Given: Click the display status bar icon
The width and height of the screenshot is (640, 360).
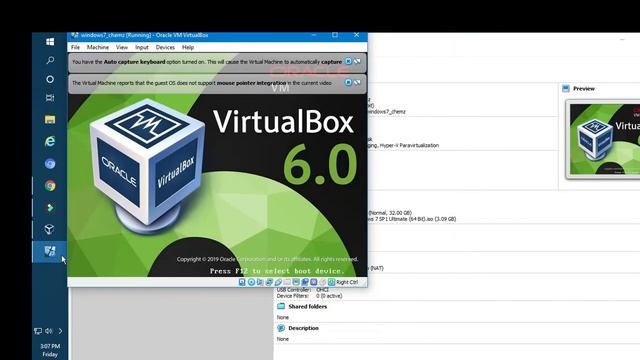Looking at the screenshot, I should point(296,282).
